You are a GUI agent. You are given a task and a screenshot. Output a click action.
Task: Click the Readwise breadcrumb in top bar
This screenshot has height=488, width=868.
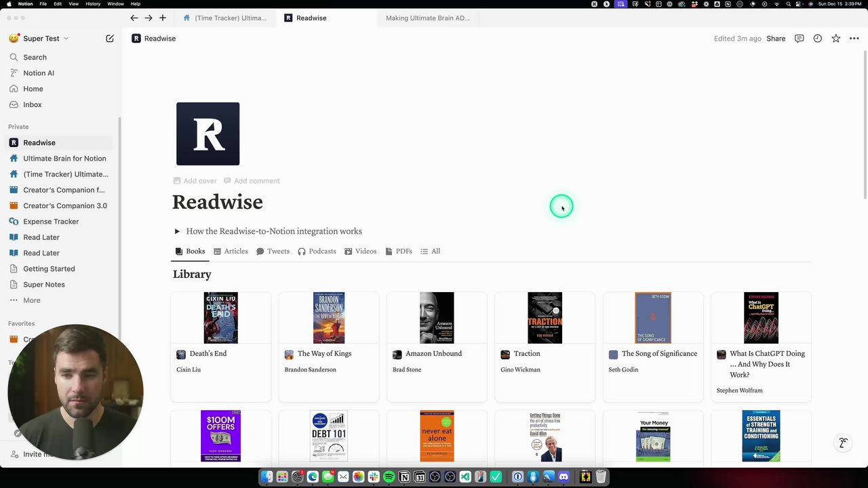pyautogui.click(x=154, y=39)
